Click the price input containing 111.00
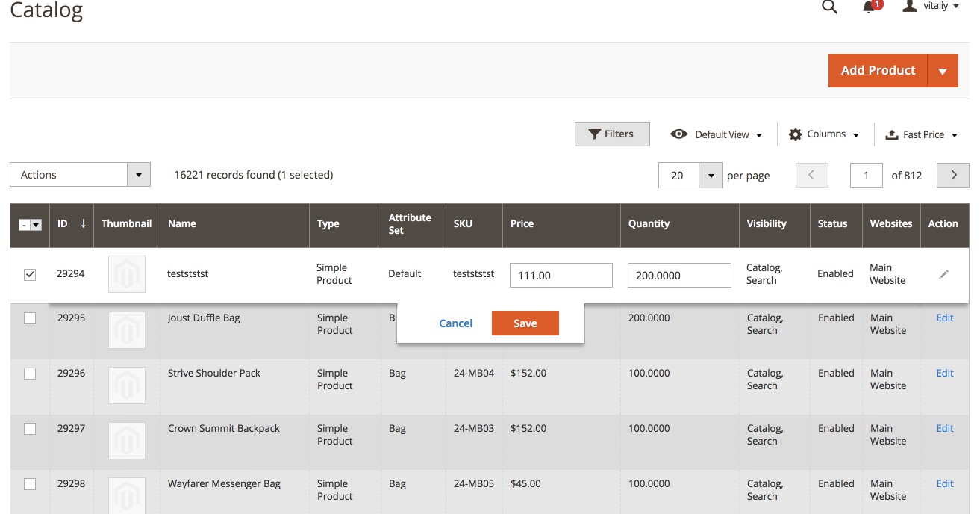The width and height of the screenshot is (980, 514). (x=561, y=274)
